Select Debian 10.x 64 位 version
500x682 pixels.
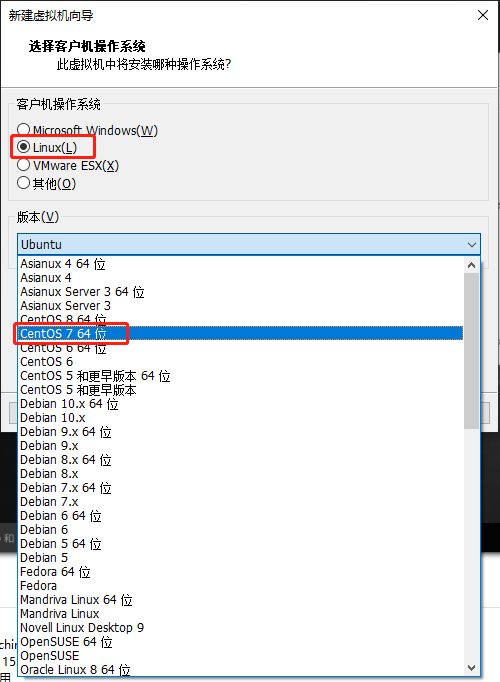click(241, 404)
